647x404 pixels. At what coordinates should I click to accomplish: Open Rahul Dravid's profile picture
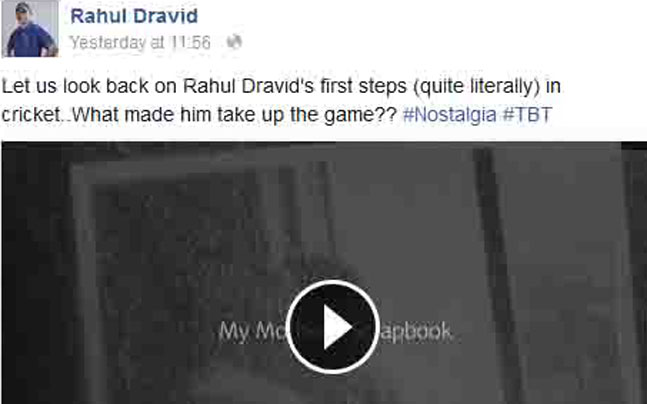click(x=30, y=28)
